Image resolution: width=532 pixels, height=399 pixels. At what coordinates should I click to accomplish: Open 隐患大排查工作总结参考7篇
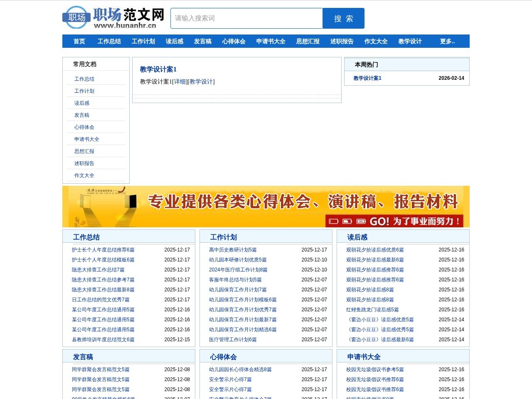[x=103, y=280]
